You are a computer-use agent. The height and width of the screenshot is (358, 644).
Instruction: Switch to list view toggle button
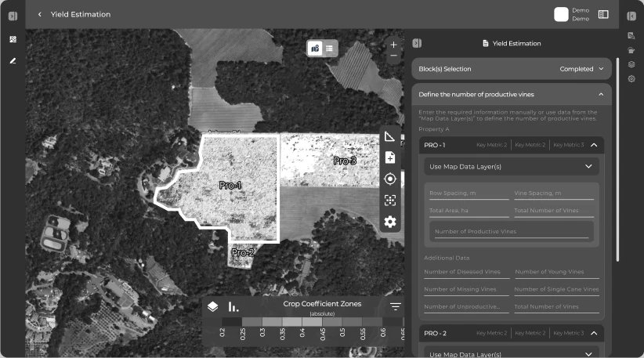tap(329, 49)
